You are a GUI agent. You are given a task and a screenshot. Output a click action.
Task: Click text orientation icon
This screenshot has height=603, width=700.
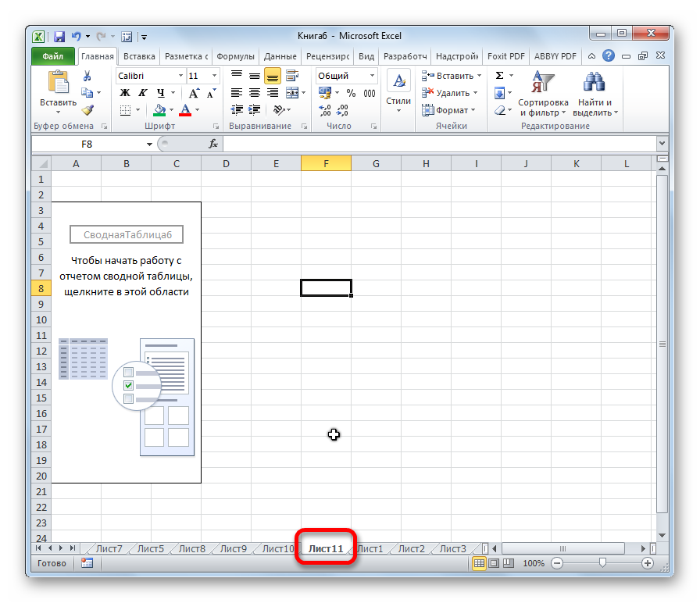279,110
